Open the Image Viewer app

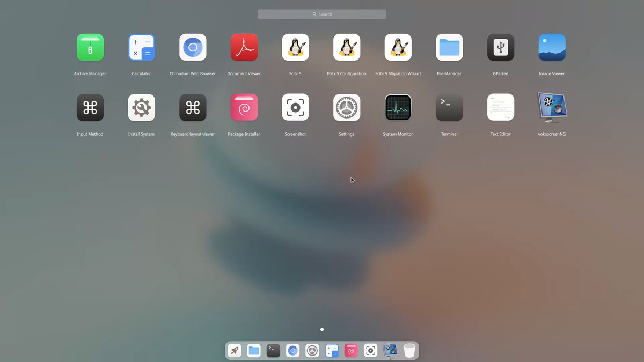552,47
